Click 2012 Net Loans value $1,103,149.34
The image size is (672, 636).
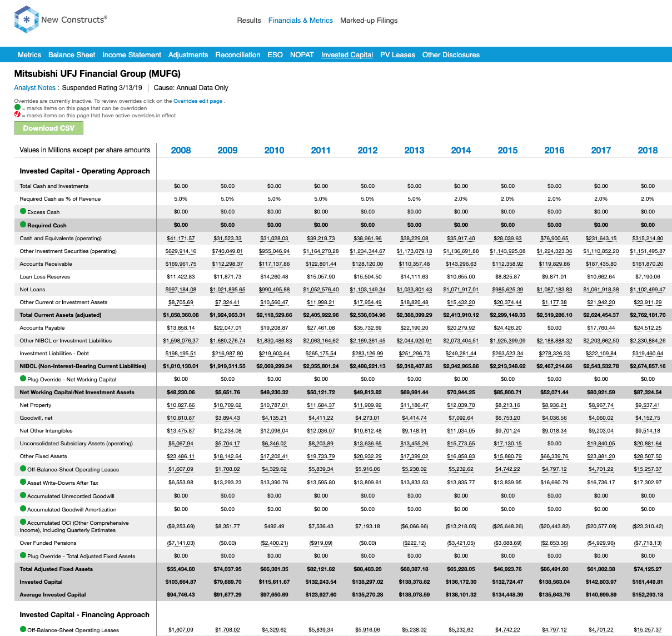367,289
